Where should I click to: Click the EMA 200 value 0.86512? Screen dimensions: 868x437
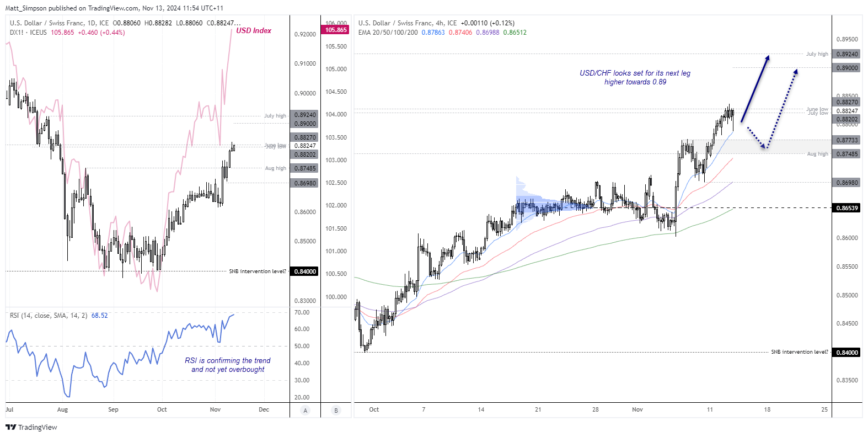(x=515, y=33)
